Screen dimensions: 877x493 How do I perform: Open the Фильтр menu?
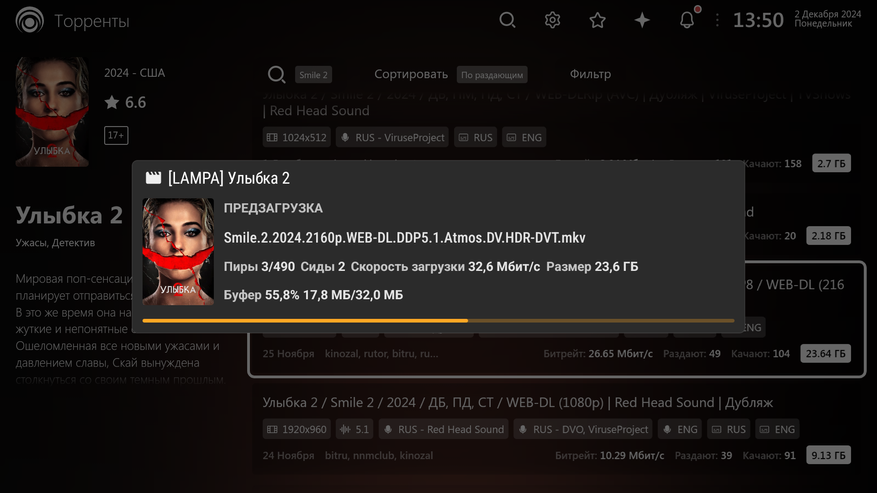point(590,74)
